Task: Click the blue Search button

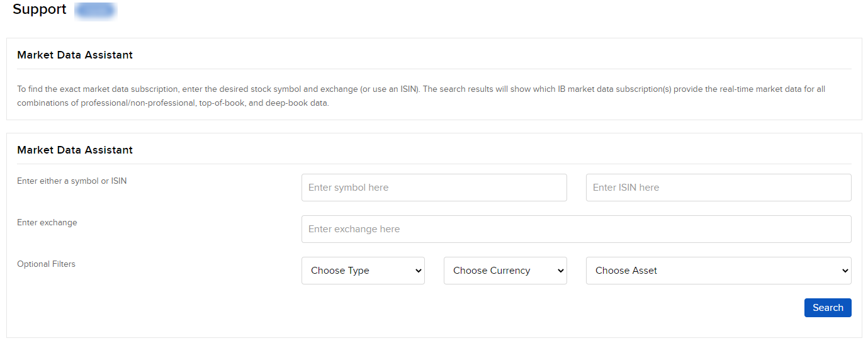Action: 828,308
